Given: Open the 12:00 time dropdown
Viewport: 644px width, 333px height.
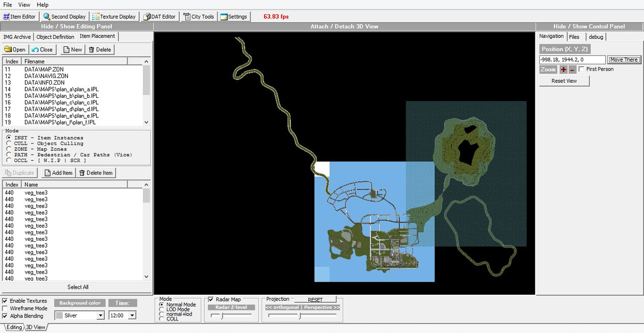Looking at the screenshot, I should (x=132, y=315).
